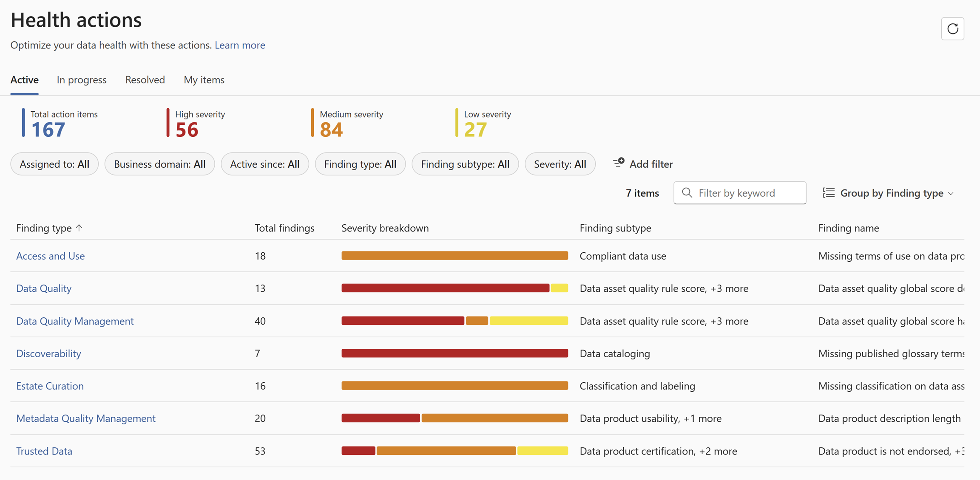
Task: Open Estate Curation finding type
Action: (x=50, y=386)
